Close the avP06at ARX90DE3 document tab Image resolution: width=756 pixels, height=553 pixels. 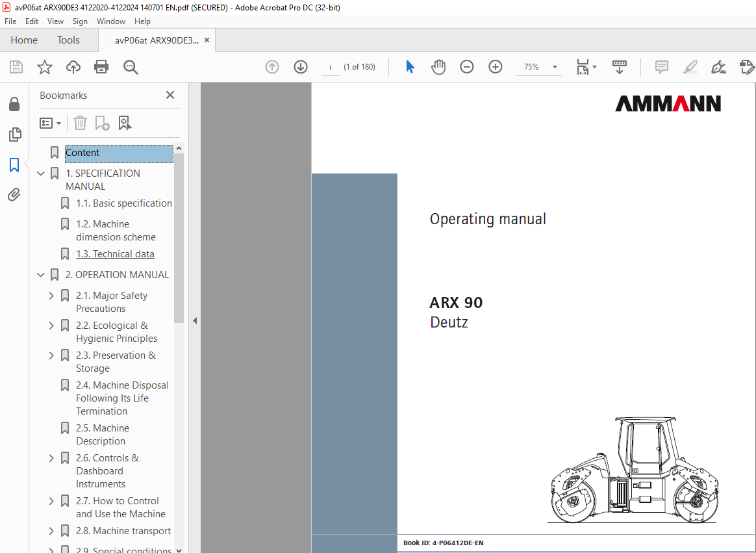(x=207, y=40)
